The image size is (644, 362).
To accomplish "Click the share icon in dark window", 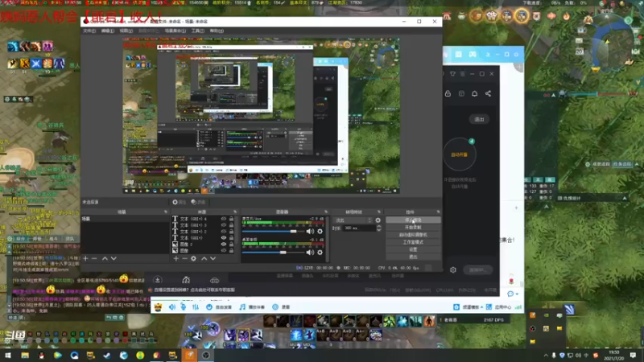I will pyautogui.click(x=488, y=93).
